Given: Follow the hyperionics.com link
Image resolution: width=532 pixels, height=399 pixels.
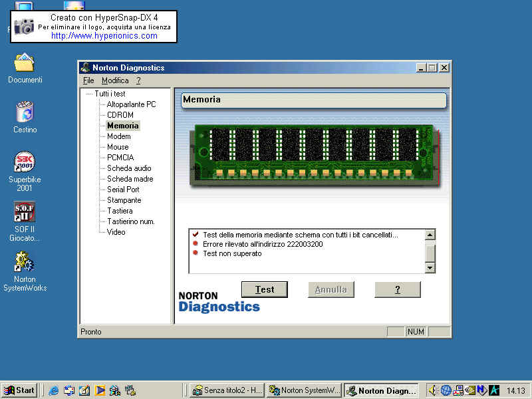Looking at the screenshot, I should click(x=104, y=36).
